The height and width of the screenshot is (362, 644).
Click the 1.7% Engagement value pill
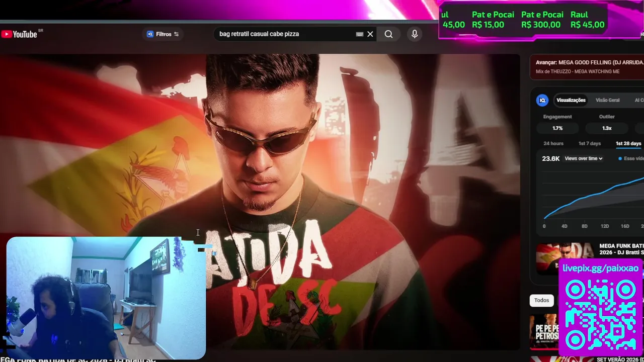tap(557, 128)
